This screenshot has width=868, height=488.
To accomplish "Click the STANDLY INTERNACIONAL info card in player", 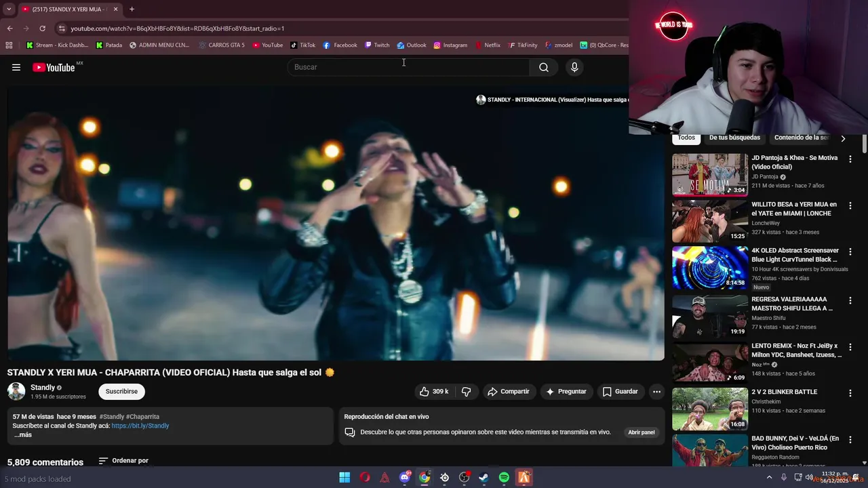I will tap(553, 100).
